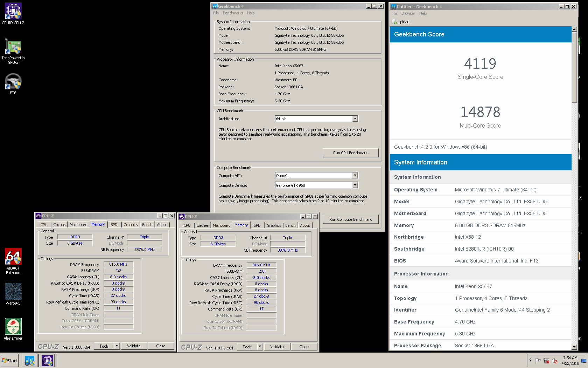Screen dimensions: 588x368
Task: Open the Help menu in the Geekbench 4 window
Action: (251, 13)
